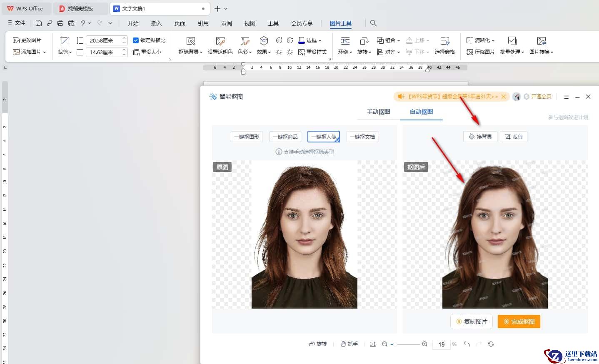Expand the 对齐 align dropdown

399,52
